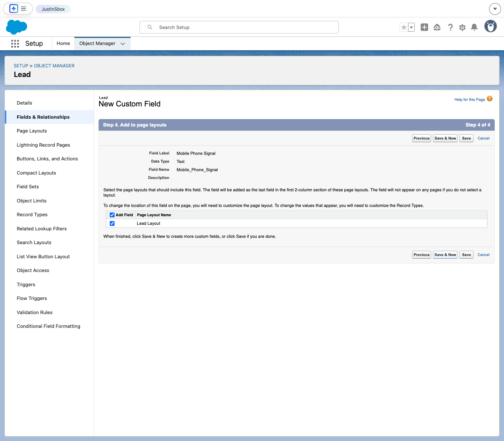This screenshot has width=504, height=441.
Task: Click in the Search Setup field
Action: click(239, 27)
